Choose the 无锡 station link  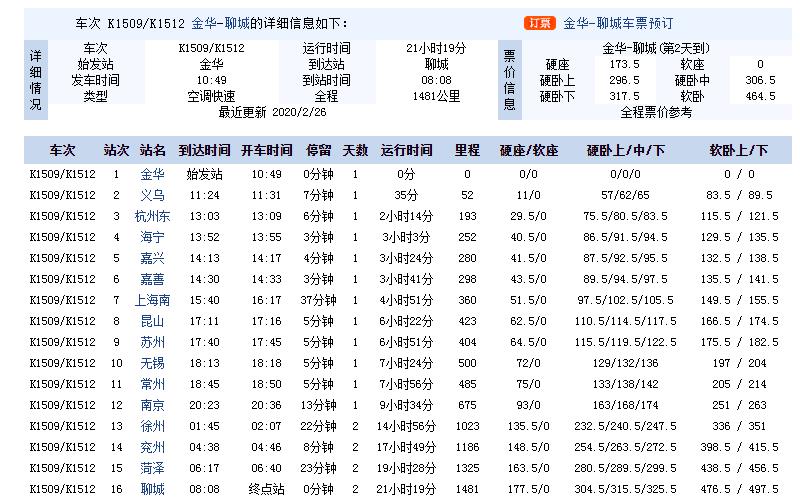[x=152, y=363]
